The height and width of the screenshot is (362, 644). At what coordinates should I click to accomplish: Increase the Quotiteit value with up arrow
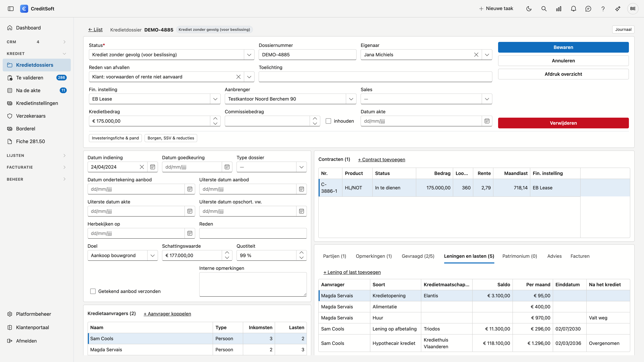pyautogui.click(x=302, y=253)
